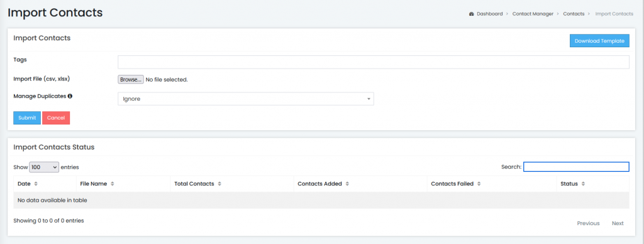Click the Manage Duplicates info icon

coord(70,96)
